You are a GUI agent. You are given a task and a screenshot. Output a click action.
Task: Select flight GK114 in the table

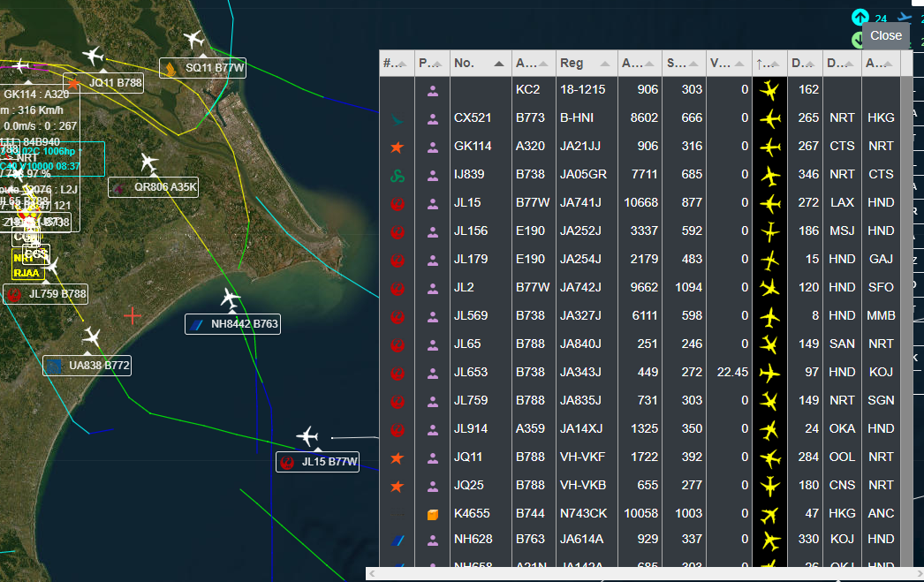640,146
